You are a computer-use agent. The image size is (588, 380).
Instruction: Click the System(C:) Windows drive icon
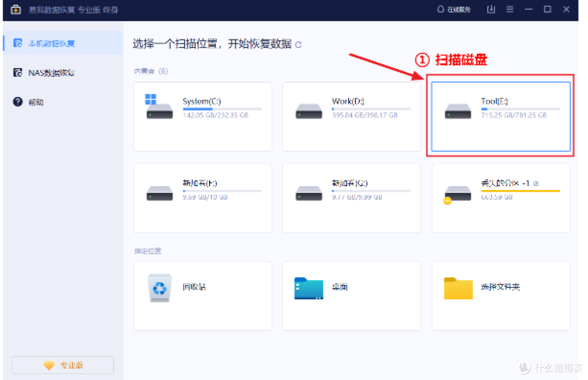159,107
